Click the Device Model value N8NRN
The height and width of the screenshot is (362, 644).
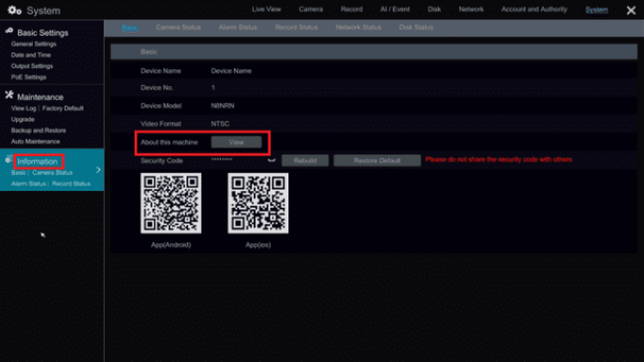tap(223, 106)
